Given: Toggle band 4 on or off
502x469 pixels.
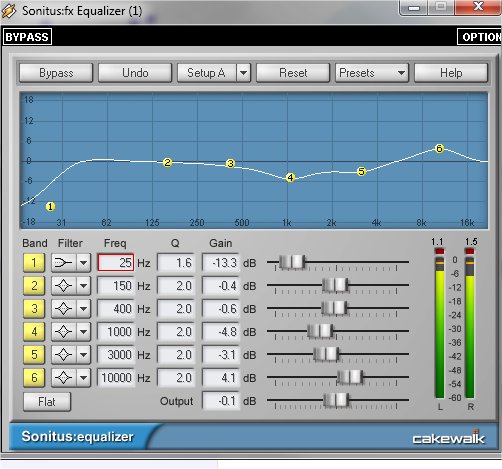Looking at the screenshot, I should (x=34, y=332).
